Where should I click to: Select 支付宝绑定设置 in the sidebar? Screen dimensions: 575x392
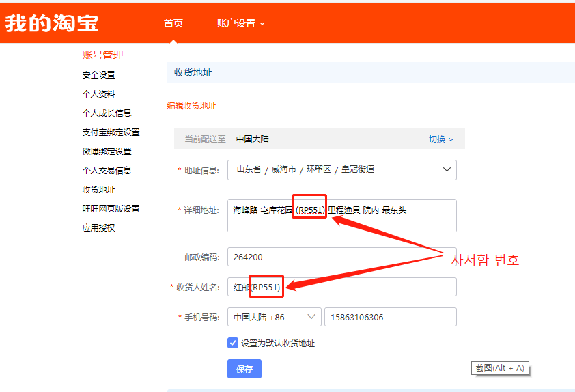(x=111, y=132)
